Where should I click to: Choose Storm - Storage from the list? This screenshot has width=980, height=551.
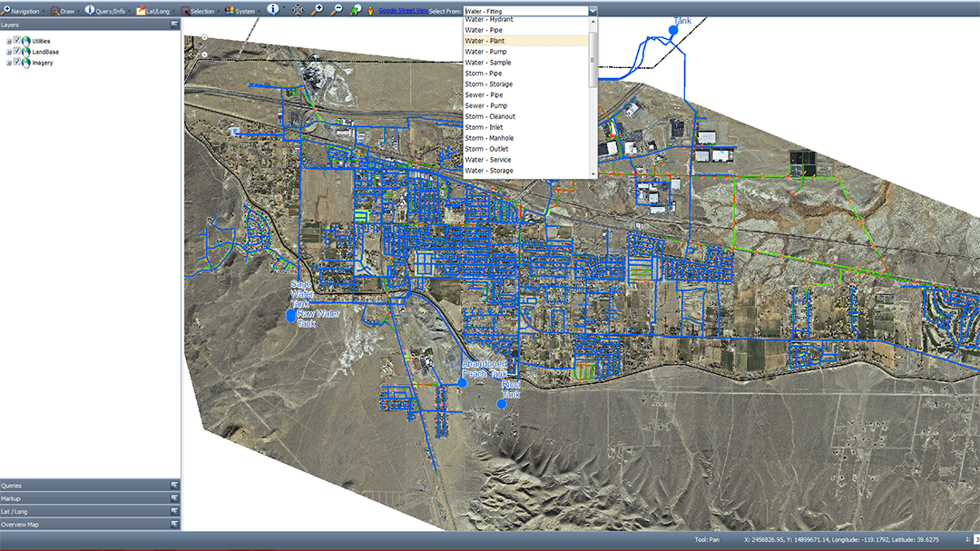(525, 84)
